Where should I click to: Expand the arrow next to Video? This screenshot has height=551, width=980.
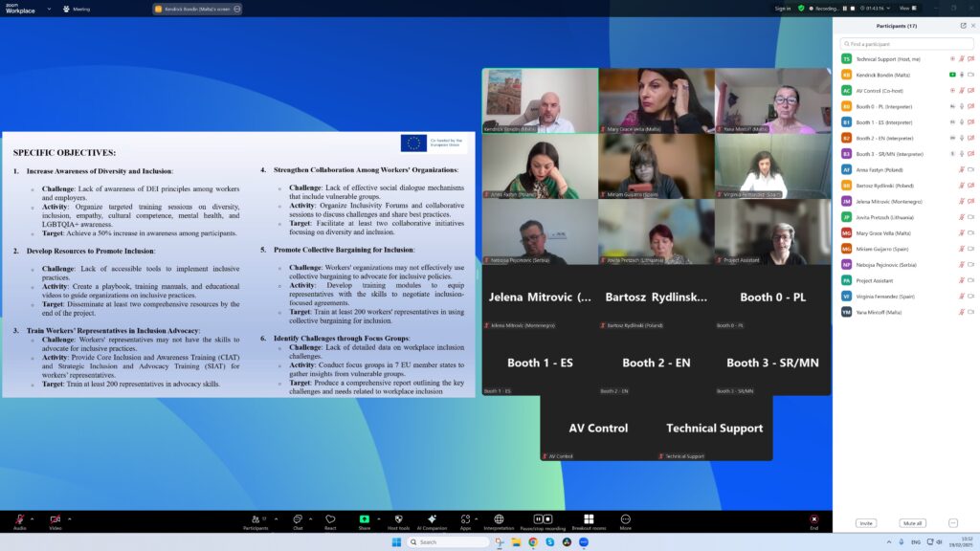(x=69, y=518)
